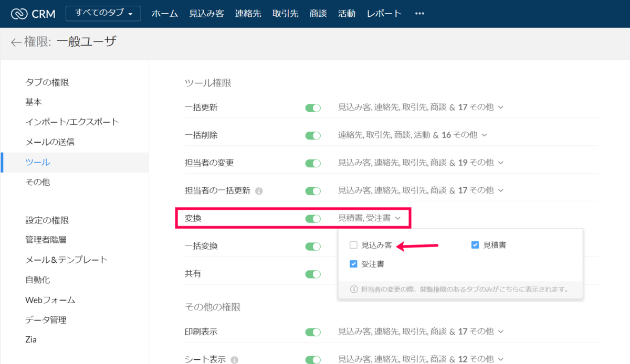
Task: Toggle the 担当者の変更 switch
Action: point(313,163)
